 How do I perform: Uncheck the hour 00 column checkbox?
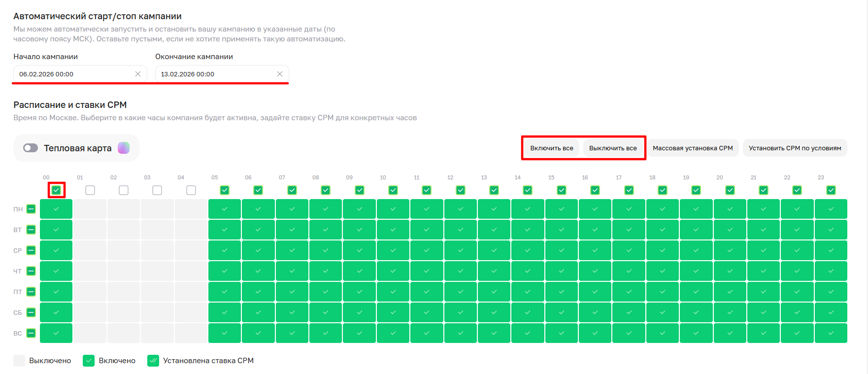[56, 190]
